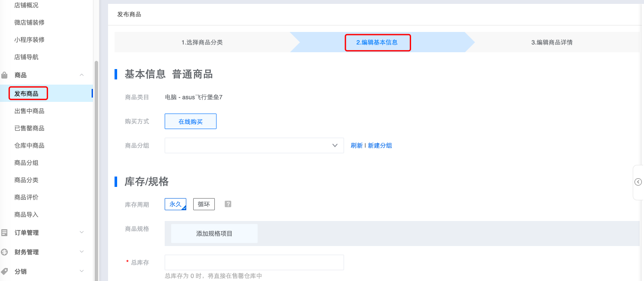Select step 2.编辑基本信息
This screenshot has width=644, height=281.
pyautogui.click(x=377, y=42)
